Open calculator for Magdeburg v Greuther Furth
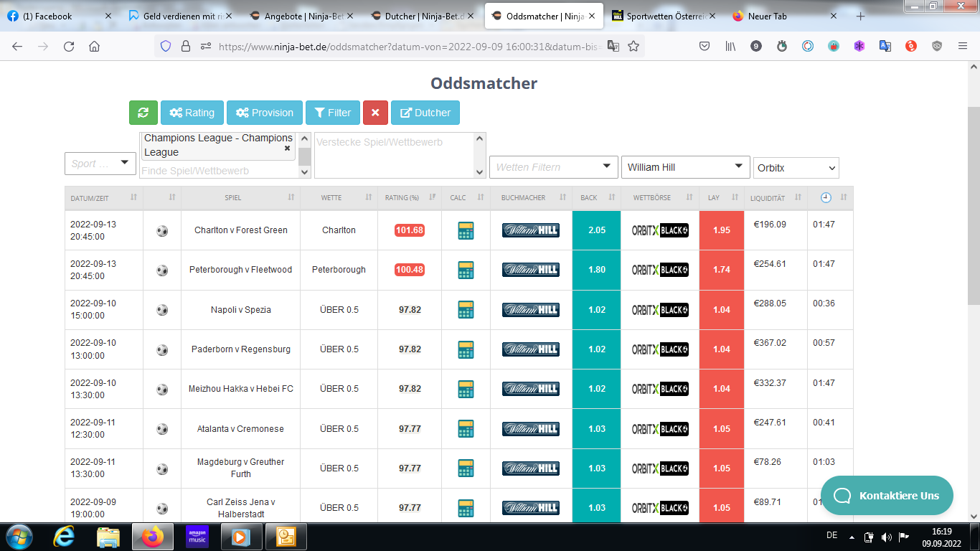This screenshot has height=551, width=980. [x=466, y=468]
